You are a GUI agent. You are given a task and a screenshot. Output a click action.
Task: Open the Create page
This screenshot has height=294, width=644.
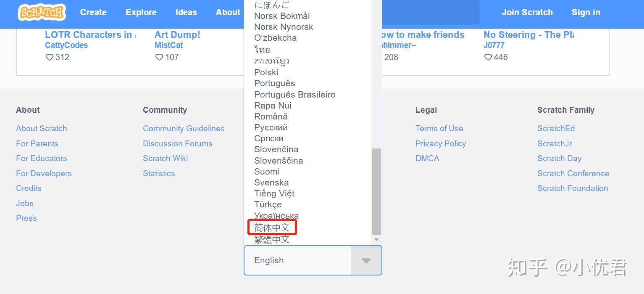(x=93, y=12)
